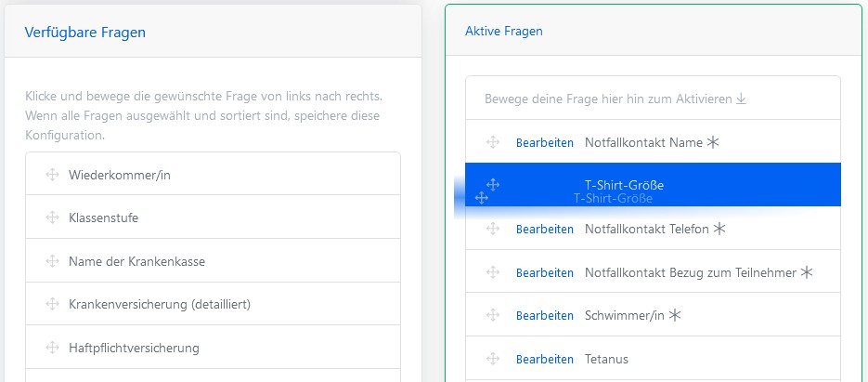
Task: Open Bearbeiten for Notfallkontakt Name
Action: pos(544,143)
